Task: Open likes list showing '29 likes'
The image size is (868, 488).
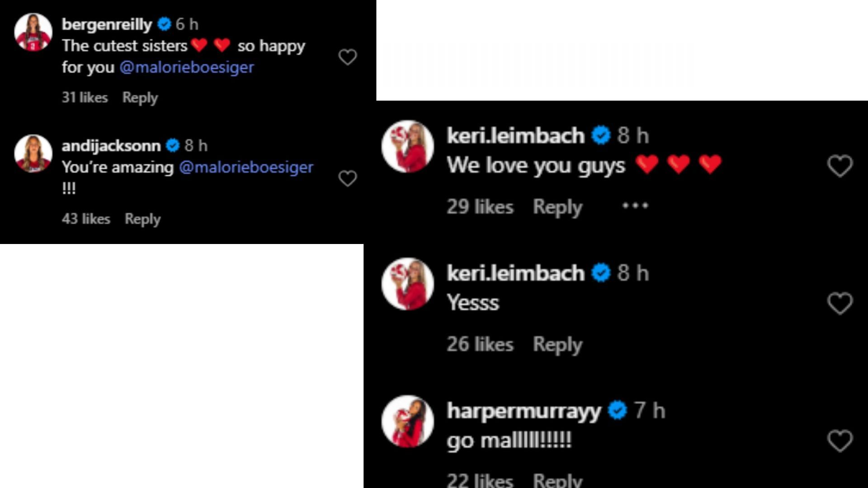Action: point(480,207)
